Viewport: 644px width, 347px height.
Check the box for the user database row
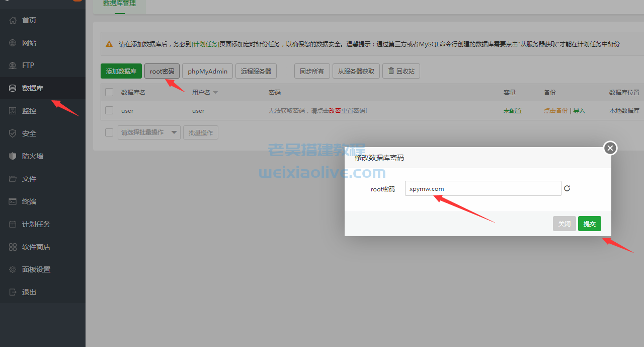tap(109, 110)
